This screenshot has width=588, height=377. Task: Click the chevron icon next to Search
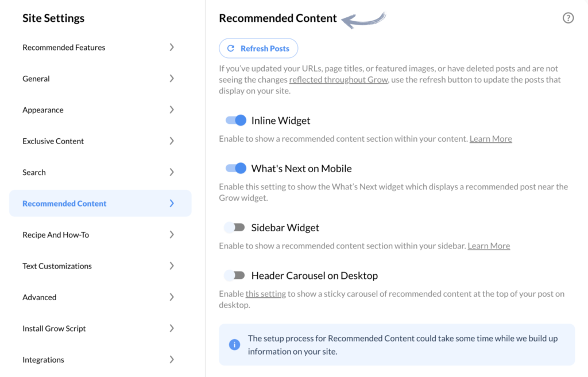172,172
